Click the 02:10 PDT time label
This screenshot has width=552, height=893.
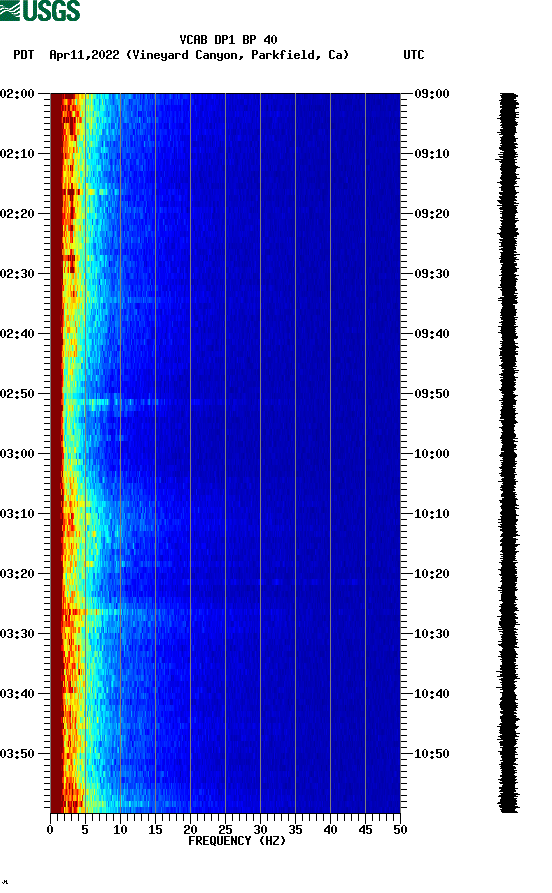tap(17, 154)
